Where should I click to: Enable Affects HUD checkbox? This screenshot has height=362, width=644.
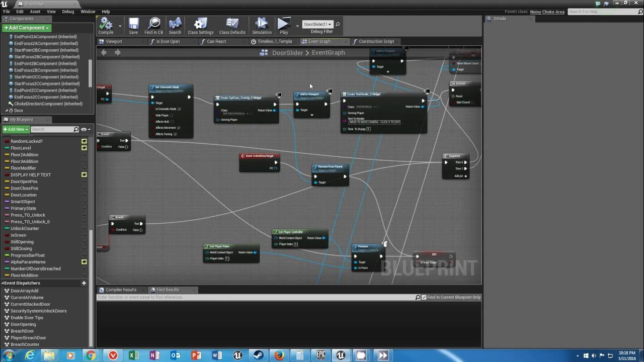coord(172,122)
